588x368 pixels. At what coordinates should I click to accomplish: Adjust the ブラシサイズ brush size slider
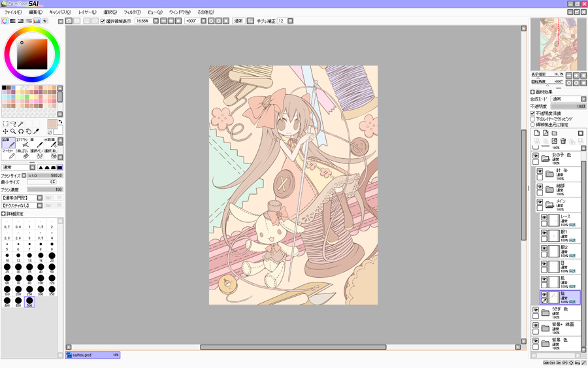click(45, 176)
